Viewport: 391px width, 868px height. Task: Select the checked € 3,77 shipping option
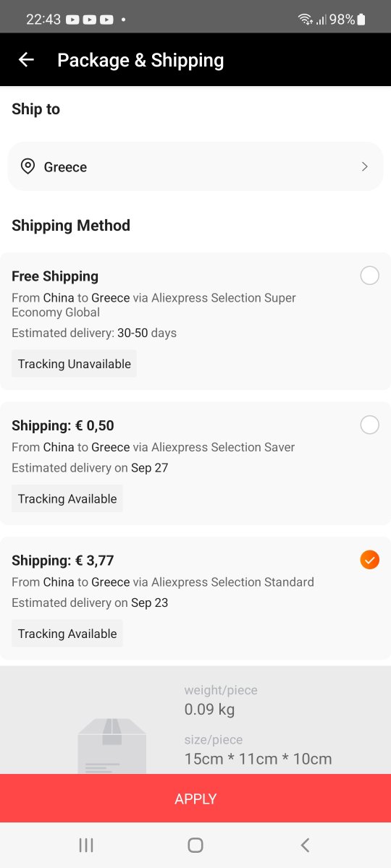tap(369, 560)
